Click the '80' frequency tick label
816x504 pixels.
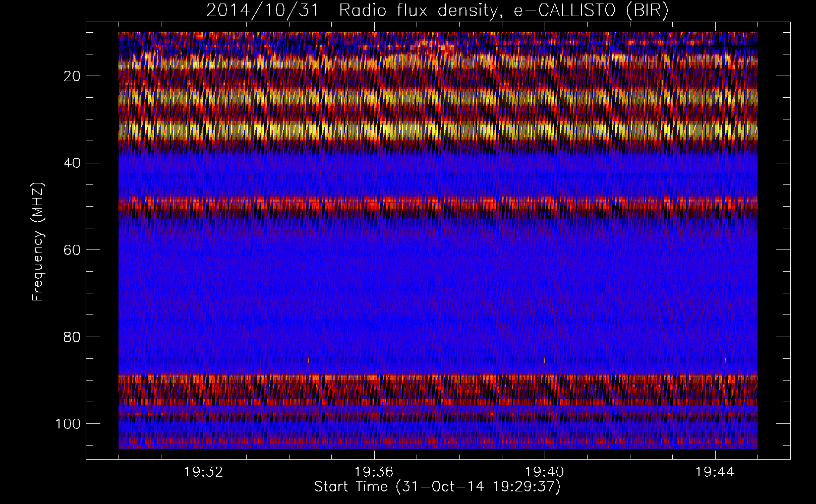point(72,337)
